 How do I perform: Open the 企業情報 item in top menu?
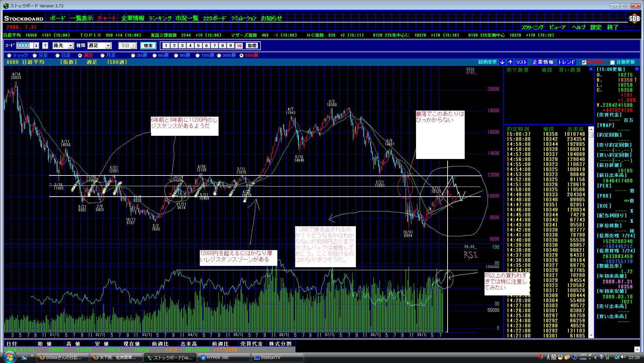coord(133,18)
